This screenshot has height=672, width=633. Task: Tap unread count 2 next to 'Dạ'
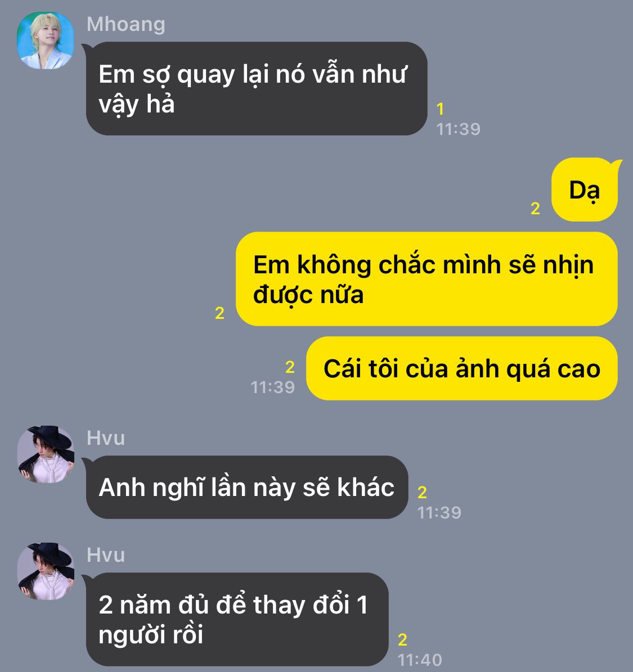535,209
